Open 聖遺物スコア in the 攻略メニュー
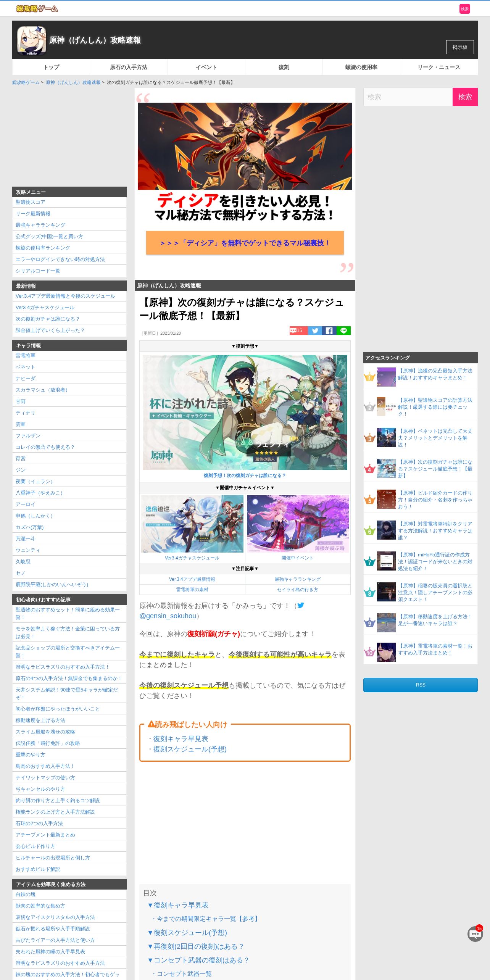The width and height of the screenshot is (490, 980). click(x=31, y=202)
